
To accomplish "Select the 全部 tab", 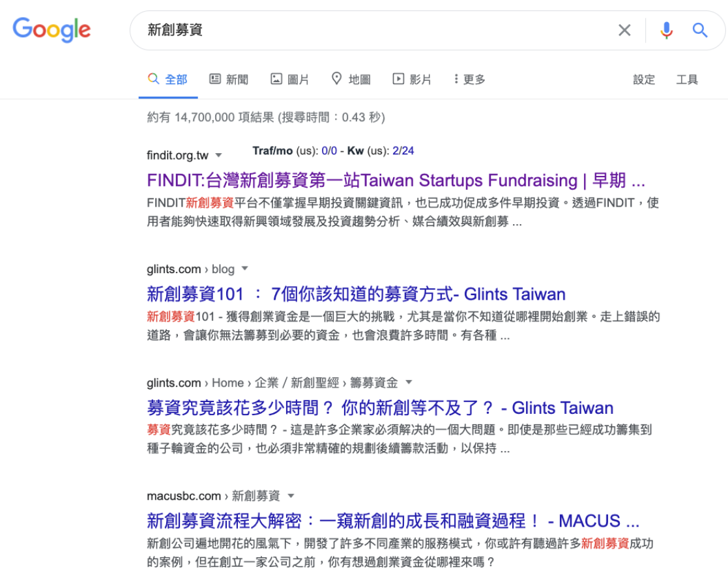I will pos(168,79).
